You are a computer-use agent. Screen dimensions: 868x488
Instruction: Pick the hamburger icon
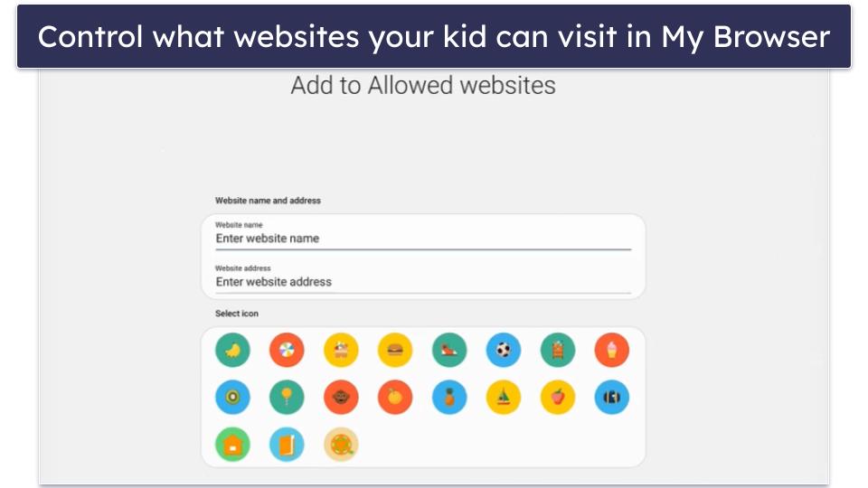tap(395, 350)
